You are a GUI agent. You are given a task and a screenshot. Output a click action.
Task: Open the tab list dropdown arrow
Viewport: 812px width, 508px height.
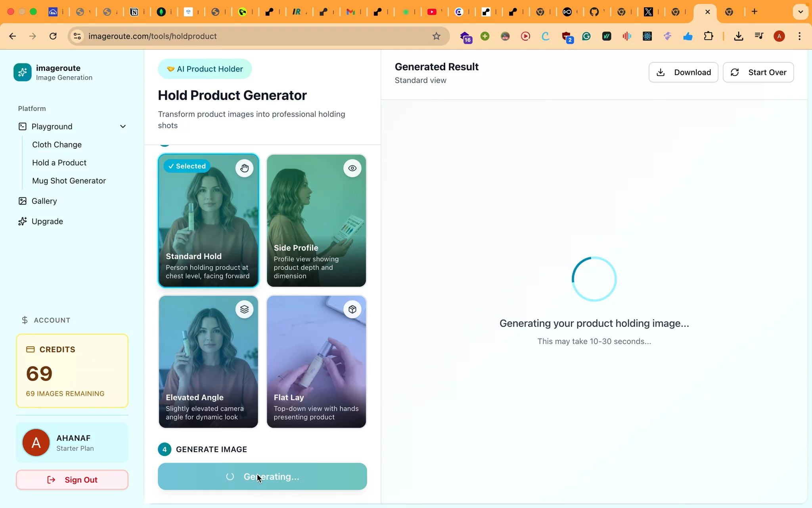(801, 12)
